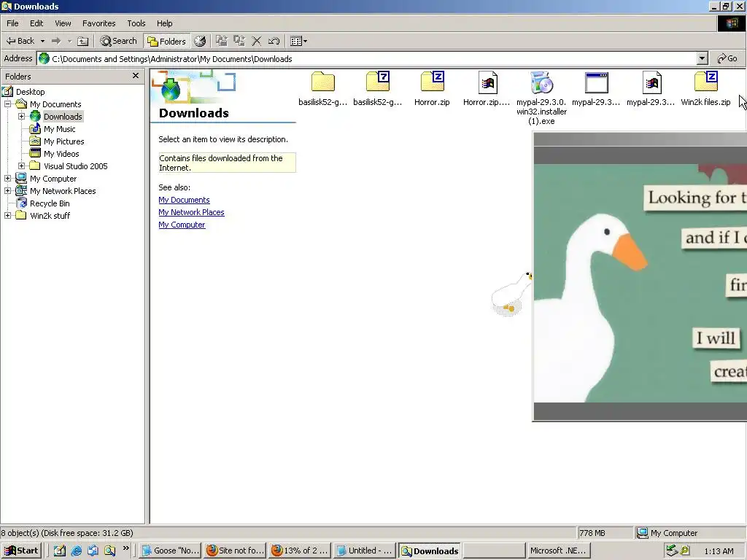747x560 pixels.
Task: Switch to Untitled taskbar window
Action: (365, 551)
